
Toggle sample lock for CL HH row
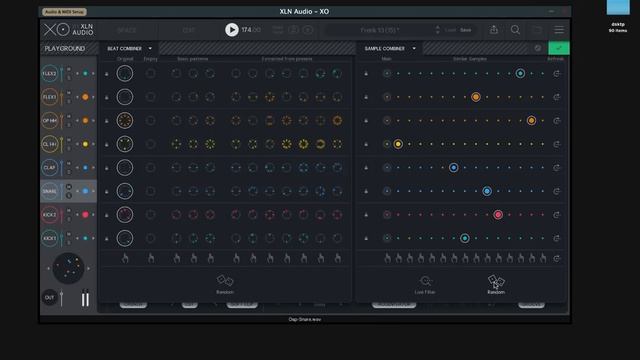click(366, 144)
